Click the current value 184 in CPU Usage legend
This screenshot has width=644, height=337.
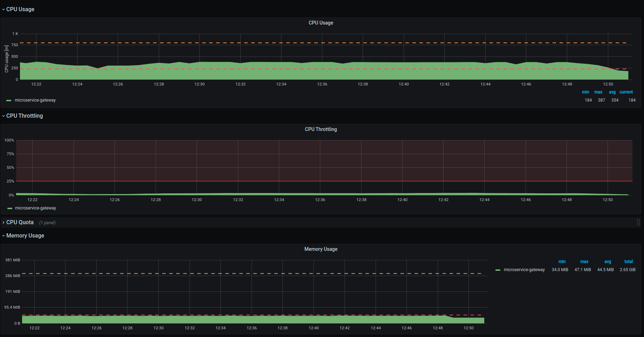pyautogui.click(x=632, y=100)
